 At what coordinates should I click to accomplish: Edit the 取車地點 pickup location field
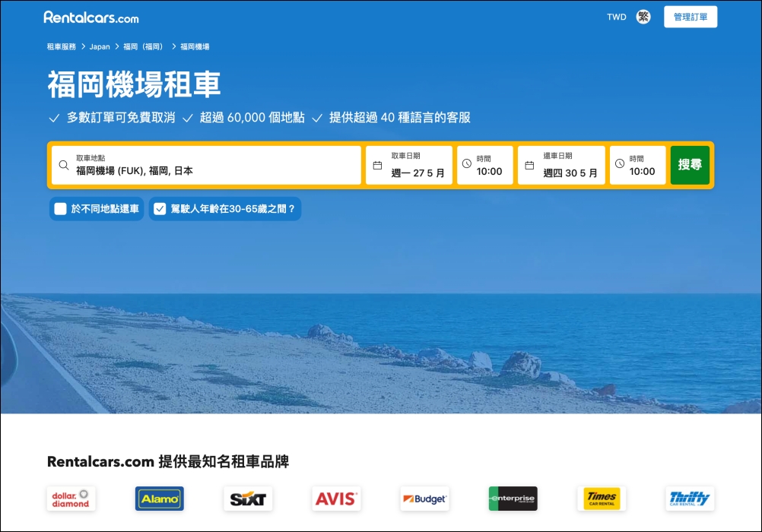click(x=206, y=165)
